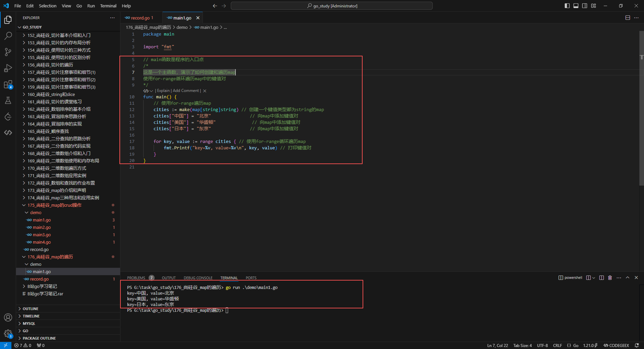Click the Add Comment code lens link
This screenshot has width=644, height=349.
186,91
